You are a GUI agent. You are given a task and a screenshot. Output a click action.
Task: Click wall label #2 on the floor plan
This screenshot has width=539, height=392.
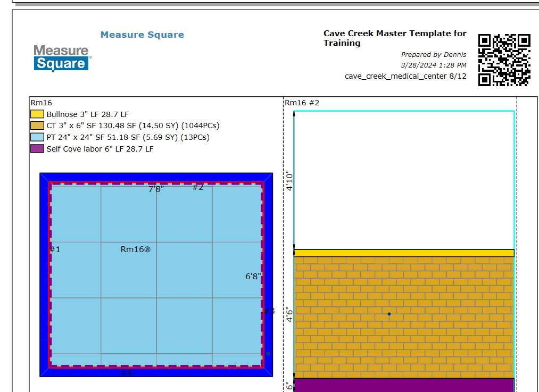click(x=198, y=187)
